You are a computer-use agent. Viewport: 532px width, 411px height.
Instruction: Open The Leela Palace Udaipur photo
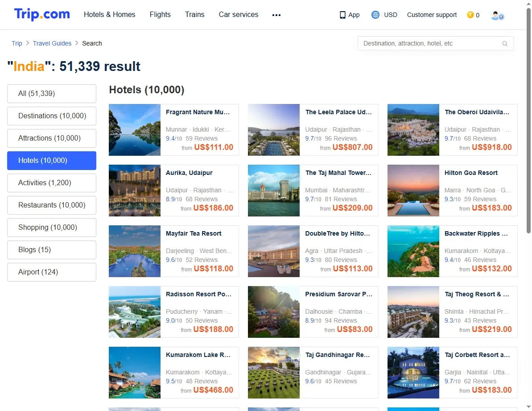tap(274, 130)
